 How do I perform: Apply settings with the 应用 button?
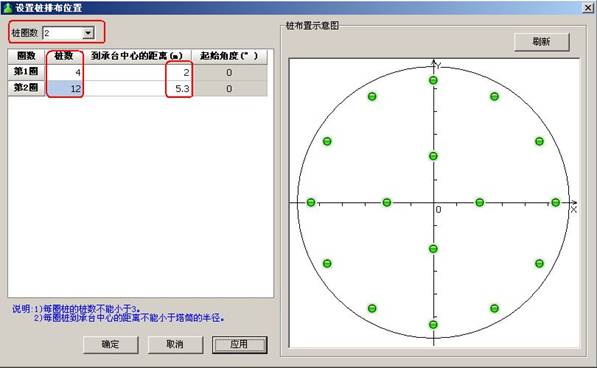[x=239, y=344]
